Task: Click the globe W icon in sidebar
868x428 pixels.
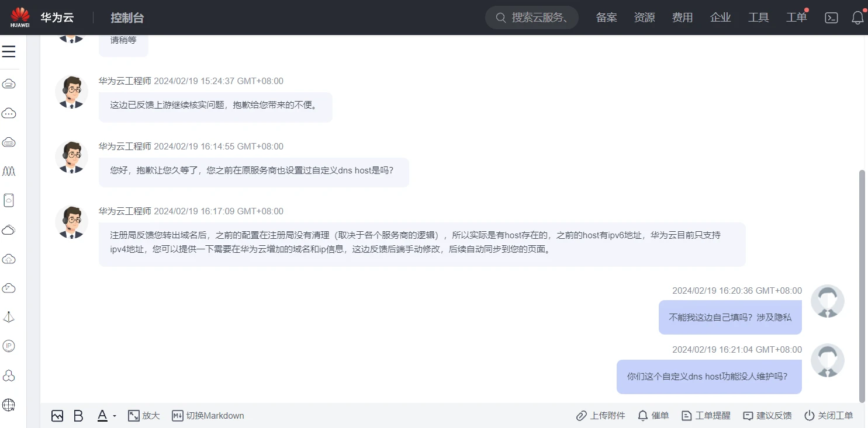Action: click(9, 405)
